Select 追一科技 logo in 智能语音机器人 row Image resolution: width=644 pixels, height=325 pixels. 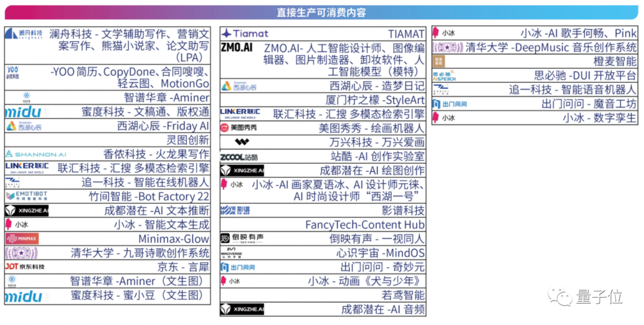click(441, 89)
